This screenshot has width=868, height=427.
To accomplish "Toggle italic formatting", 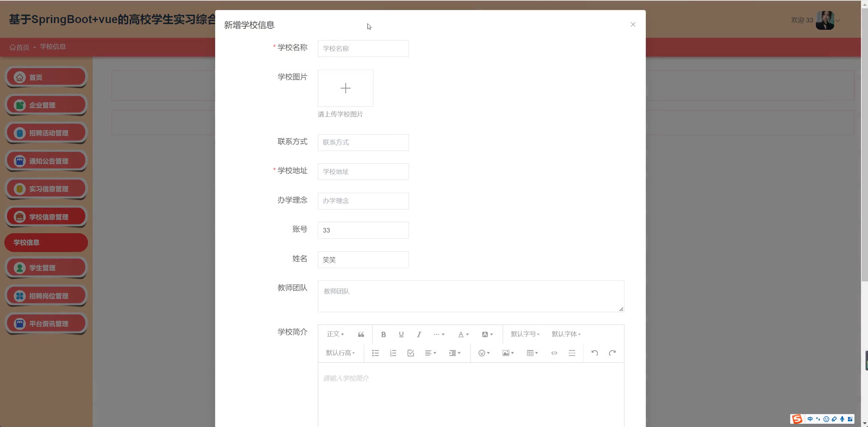I will click(419, 334).
